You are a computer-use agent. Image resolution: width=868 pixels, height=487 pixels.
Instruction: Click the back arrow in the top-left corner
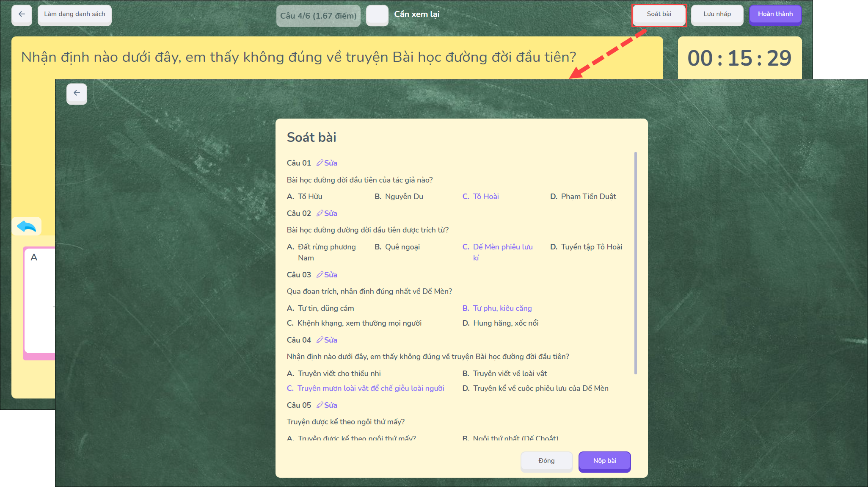point(22,15)
